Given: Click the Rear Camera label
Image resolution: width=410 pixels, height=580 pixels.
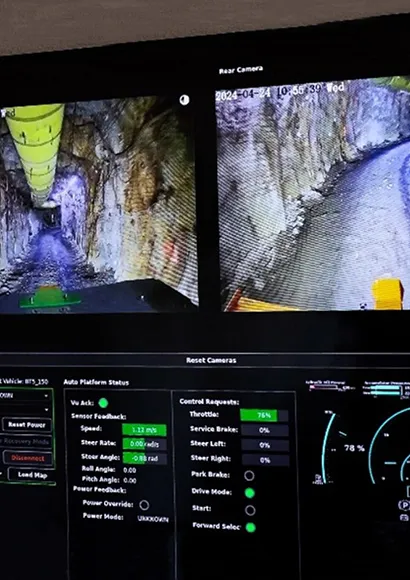Looking at the screenshot, I should pyautogui.click(x=241, y=70).
